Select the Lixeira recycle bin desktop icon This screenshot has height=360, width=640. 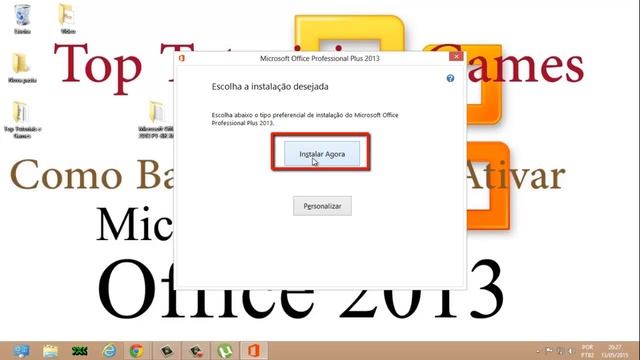coord(22,19)
